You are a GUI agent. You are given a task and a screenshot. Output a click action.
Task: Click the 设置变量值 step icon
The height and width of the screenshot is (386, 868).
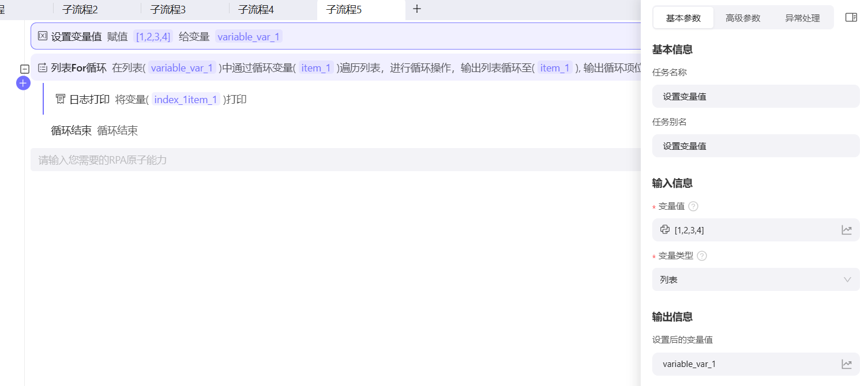[43, 36]
